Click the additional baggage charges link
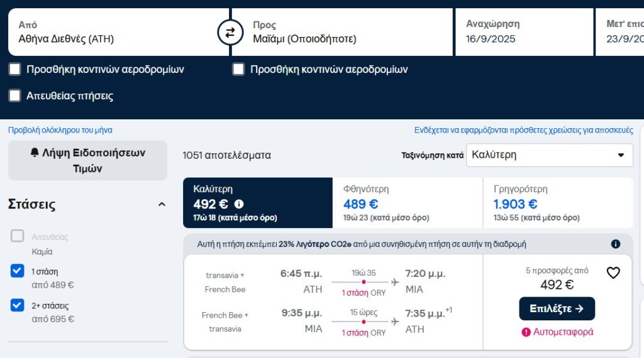The image size is (644, 358). (524, 130)
